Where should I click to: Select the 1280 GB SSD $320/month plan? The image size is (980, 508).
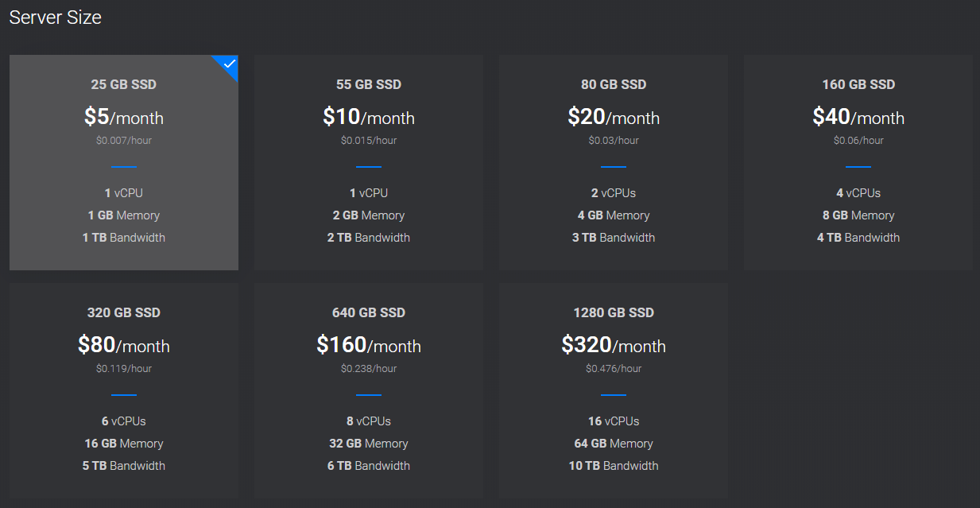click(x=613, y=390)
